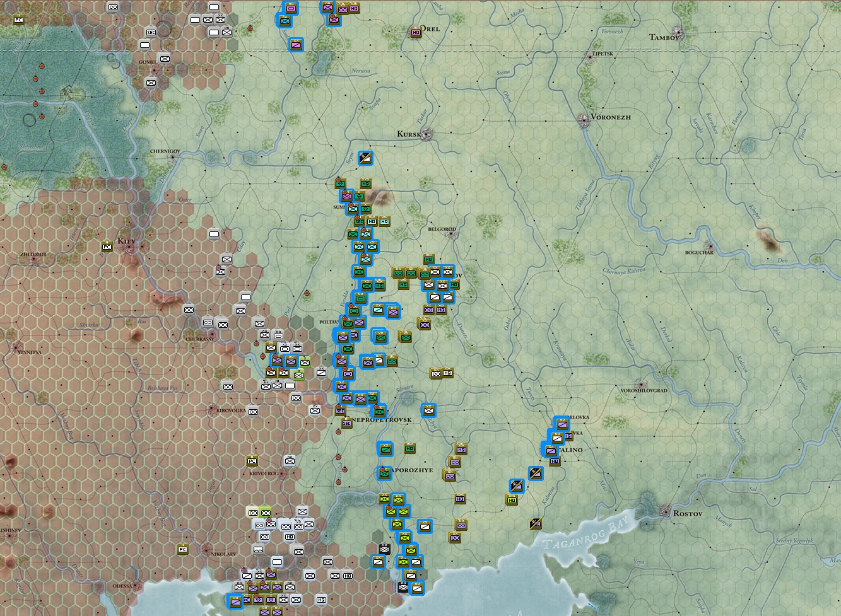
Task: Select the large purple unit near Odessa coast
Action: 235,601
